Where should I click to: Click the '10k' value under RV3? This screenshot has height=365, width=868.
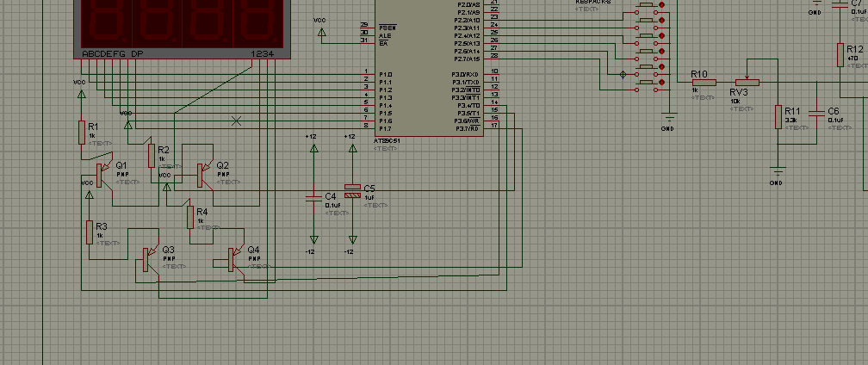(735, 102)
